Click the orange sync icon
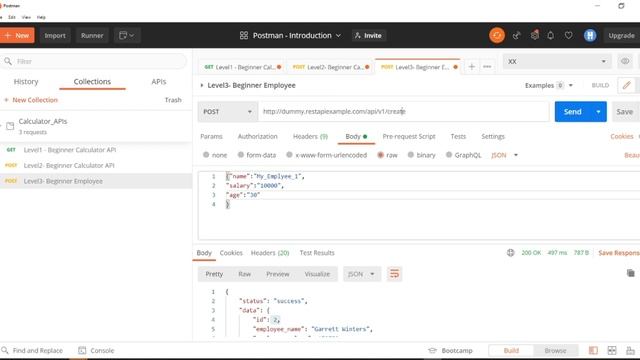The width and height of the screenshot is (640, 360). (x=497, y=36)
